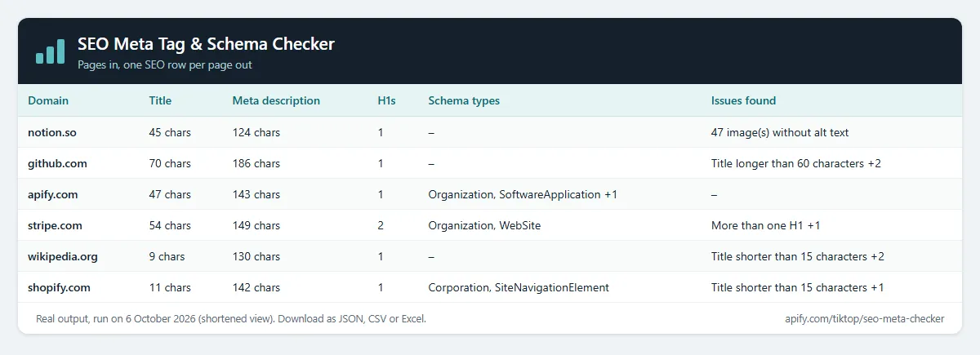The width and height of the screenshot is (980, 355).
Task: Click the '70 chars' title value for github.com
Action: [170, 163]
